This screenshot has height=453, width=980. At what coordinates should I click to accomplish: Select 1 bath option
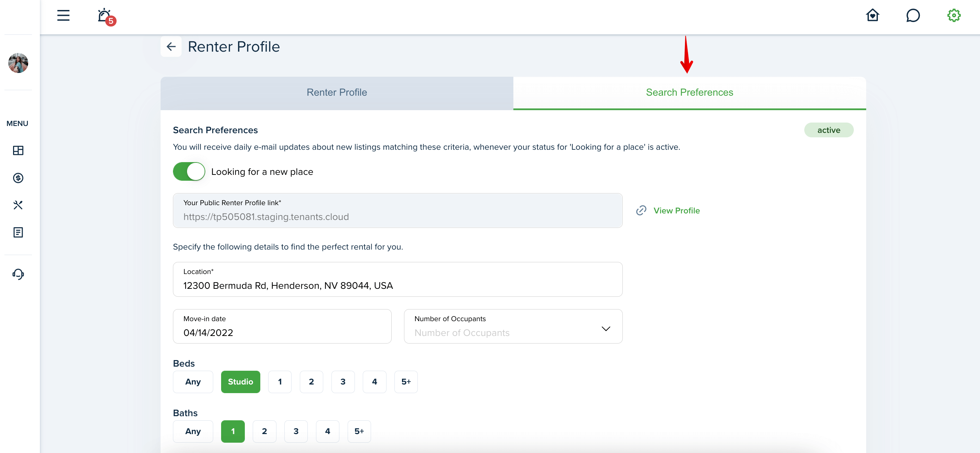coord(233,431)
